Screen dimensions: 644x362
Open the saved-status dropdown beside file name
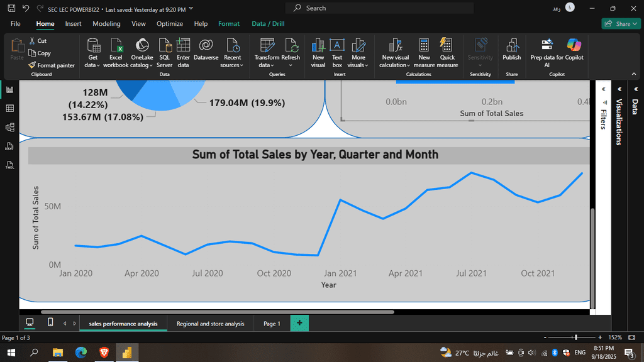[x=191, y=9]
